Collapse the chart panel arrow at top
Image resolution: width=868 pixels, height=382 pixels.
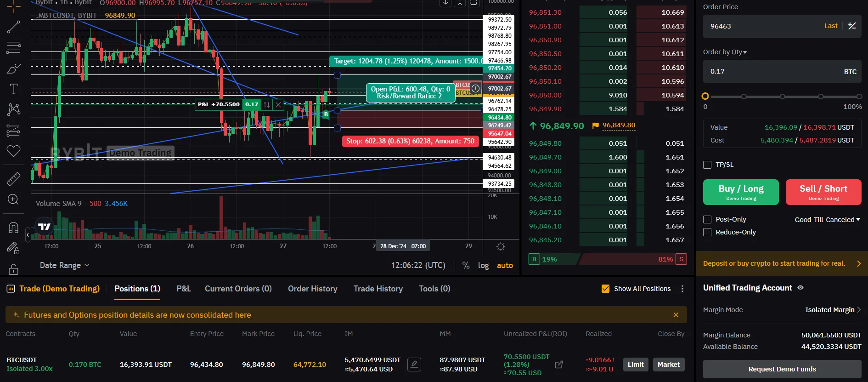(460, 3)
